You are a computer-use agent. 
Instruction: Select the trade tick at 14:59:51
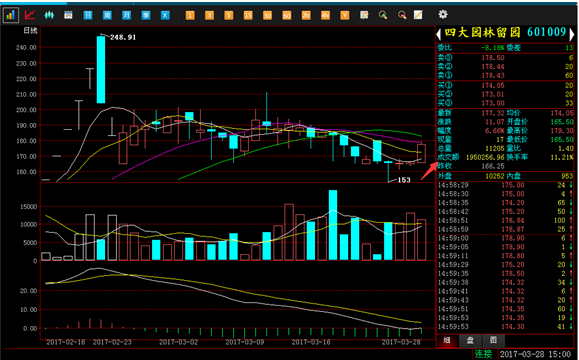coord(505,309)
